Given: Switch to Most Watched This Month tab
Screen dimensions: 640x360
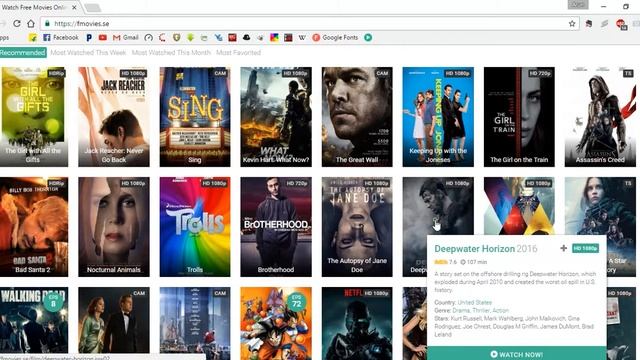Looking at the screenshot, I should 171,53.
